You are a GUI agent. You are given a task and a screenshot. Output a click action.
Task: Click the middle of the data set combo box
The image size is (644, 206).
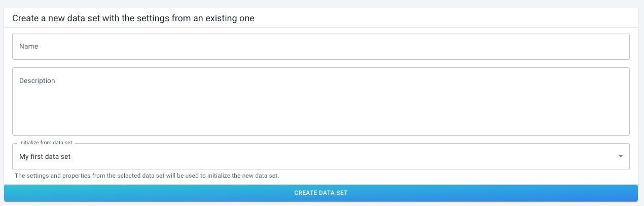point(320,157)
